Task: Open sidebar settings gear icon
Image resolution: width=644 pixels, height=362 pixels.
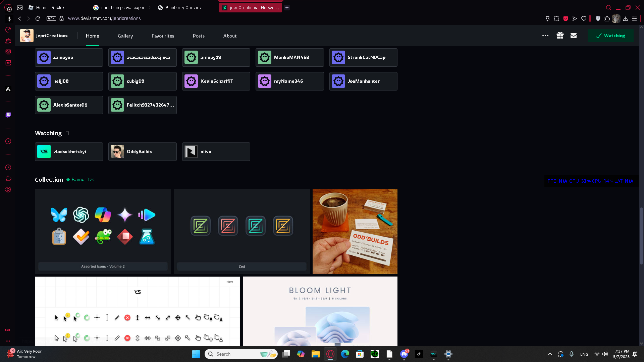Action: click(x=8, y=190)
